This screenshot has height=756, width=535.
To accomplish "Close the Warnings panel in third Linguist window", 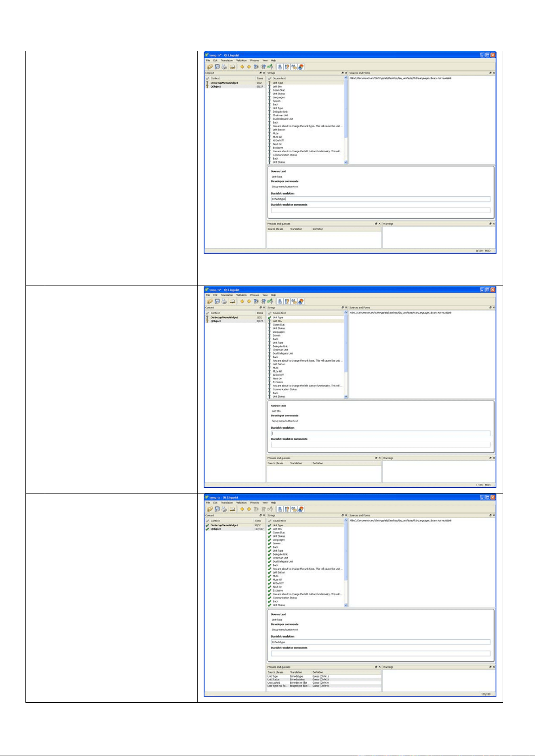I will click(494, 667).
